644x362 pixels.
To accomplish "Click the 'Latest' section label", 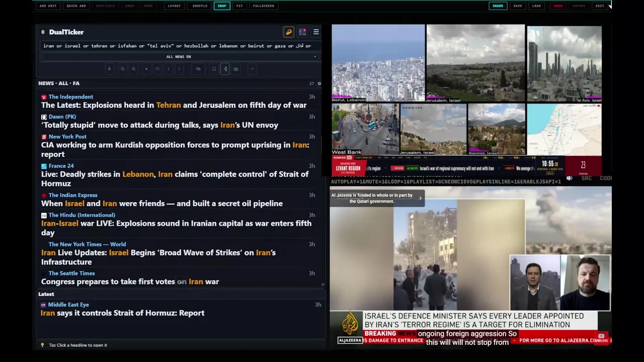I will pyautogui.click(x=46, y=294).
